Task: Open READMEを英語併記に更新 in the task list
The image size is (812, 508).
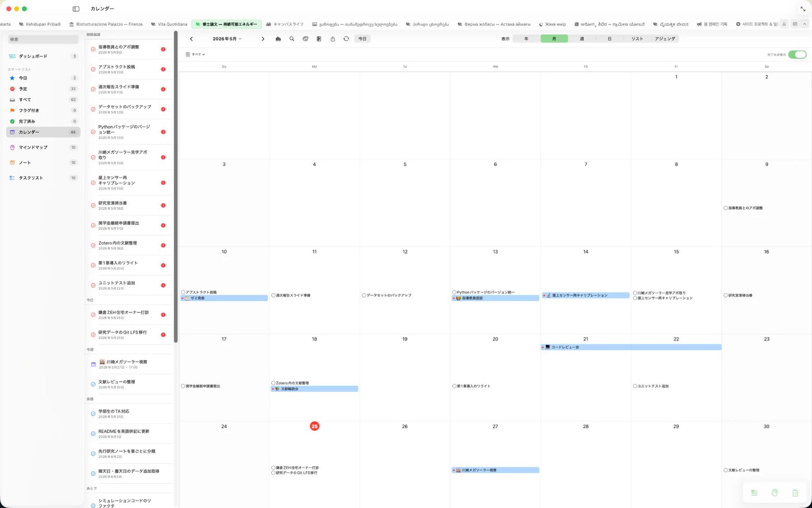Action: click(x=129, y=433)
